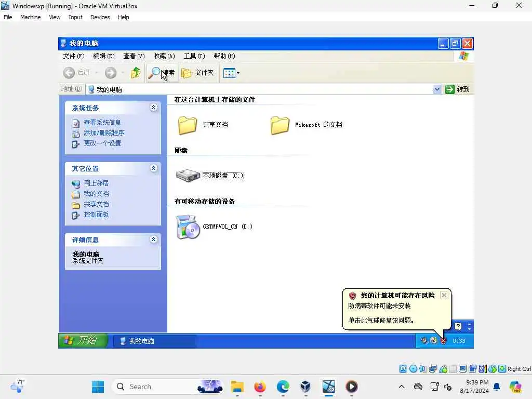
Task: Click the Go (转到) button
Action: [x=458, y=89]
